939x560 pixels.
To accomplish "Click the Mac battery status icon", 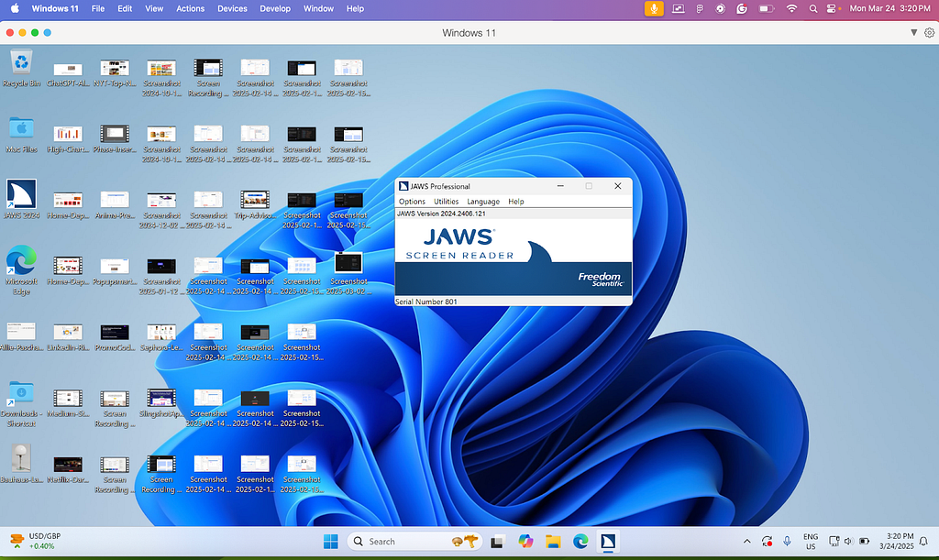I will (766, 8).
